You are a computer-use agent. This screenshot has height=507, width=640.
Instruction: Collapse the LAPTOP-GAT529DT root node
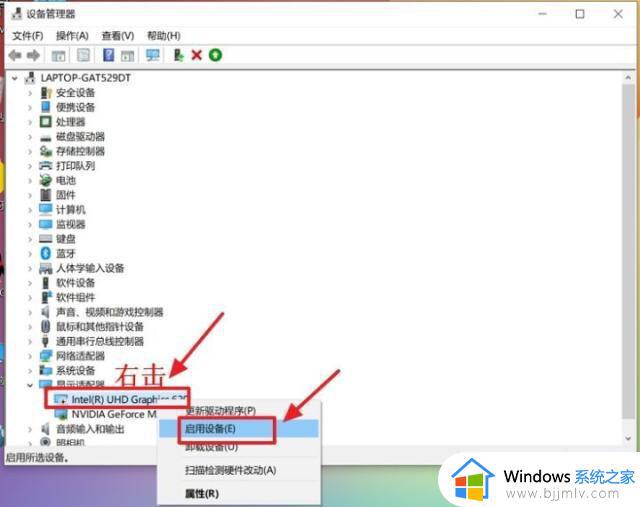[15, 78]
